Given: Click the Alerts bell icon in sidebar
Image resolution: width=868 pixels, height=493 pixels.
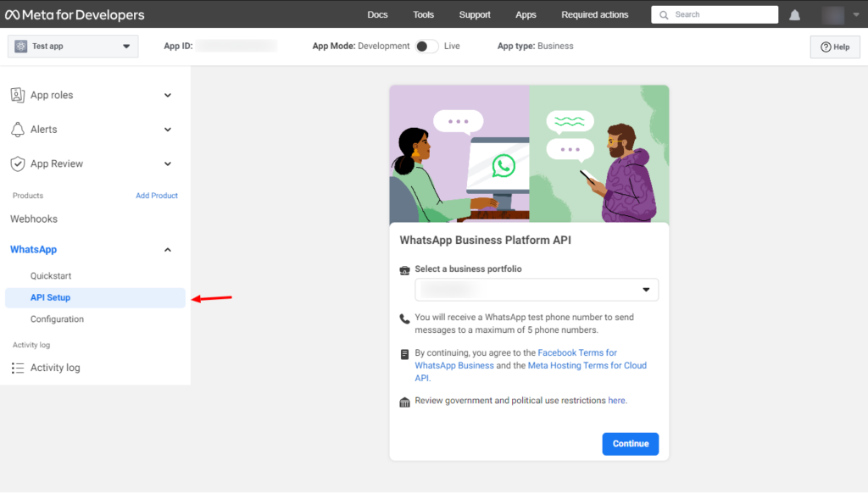Looking at the screenshot, I should click(x=18, y=130).
